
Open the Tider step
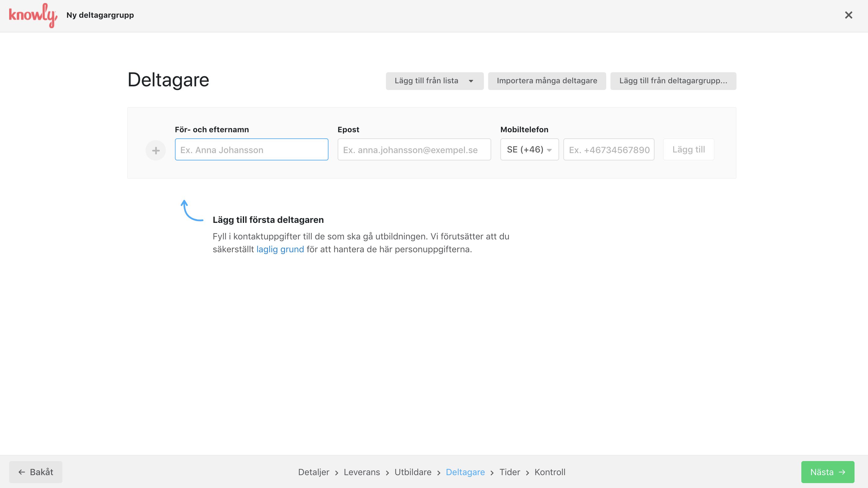tap(510, 472)
